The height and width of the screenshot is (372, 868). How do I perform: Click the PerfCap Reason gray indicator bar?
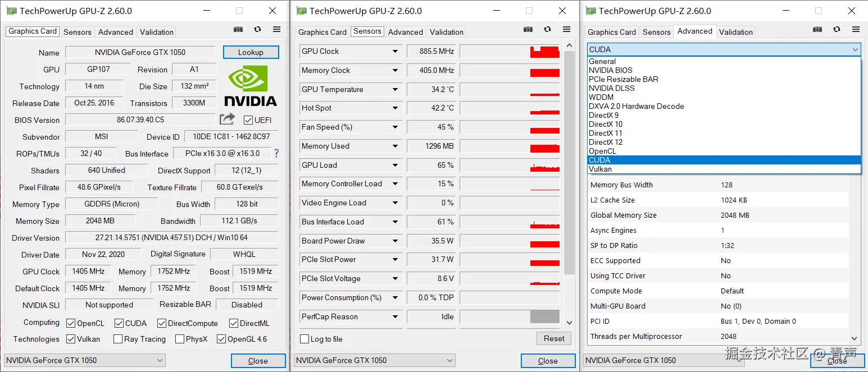(x=545, y=317)
